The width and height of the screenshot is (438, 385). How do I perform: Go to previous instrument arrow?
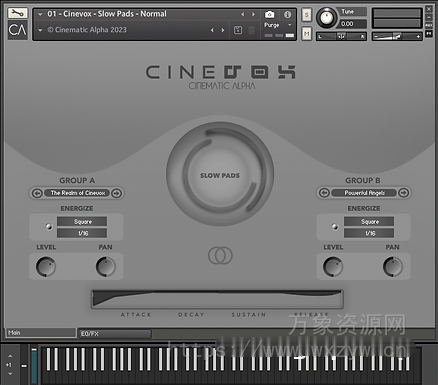243,14
